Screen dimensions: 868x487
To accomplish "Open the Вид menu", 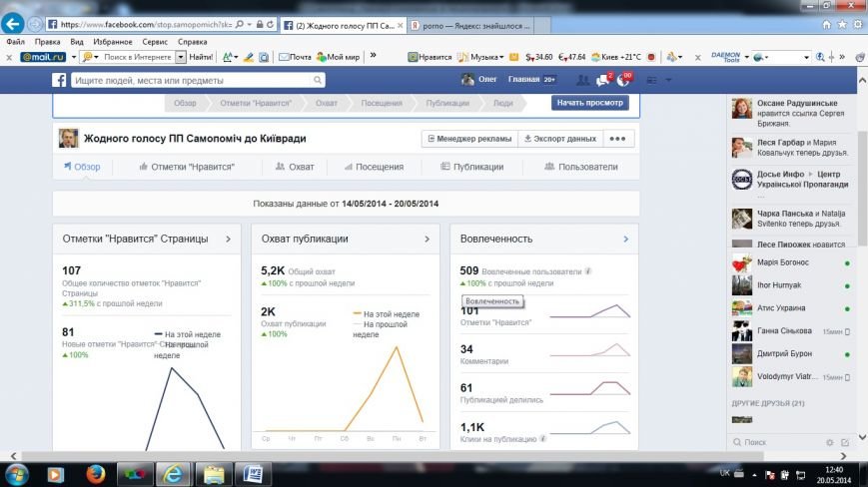I will 77,42.
